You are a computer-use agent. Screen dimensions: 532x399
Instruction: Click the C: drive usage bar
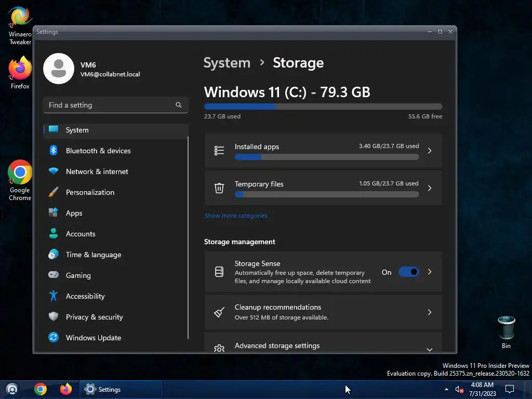(x=323, y=107)
